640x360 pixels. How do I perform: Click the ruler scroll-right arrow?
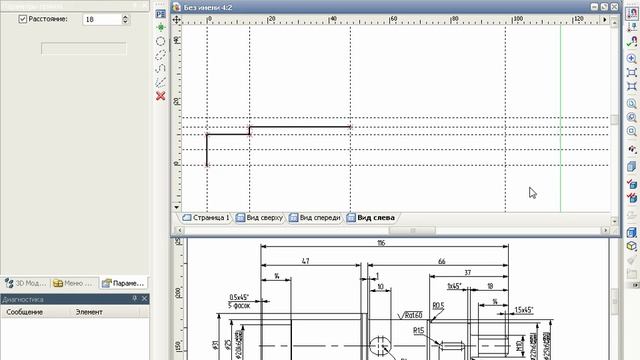tap(605, 19)
